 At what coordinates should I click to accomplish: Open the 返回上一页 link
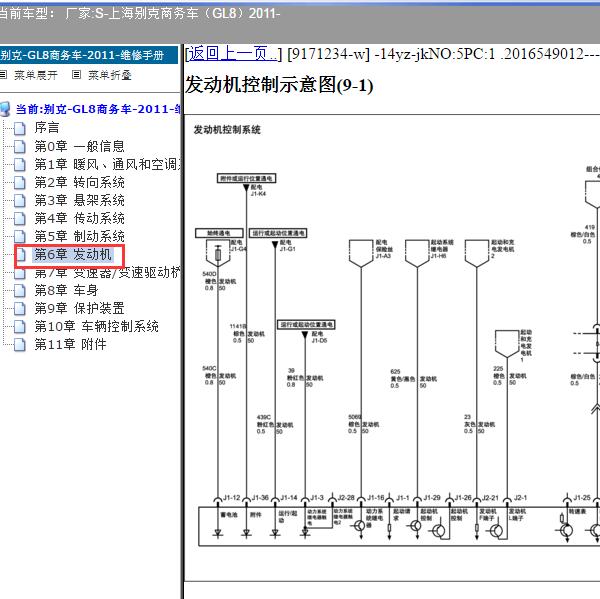pyautogui.click(x=233, y=54)
